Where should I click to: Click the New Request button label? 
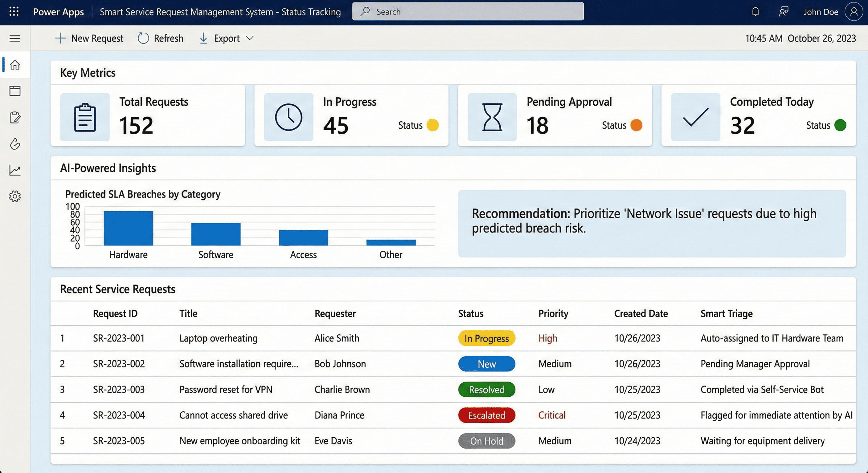97,38
